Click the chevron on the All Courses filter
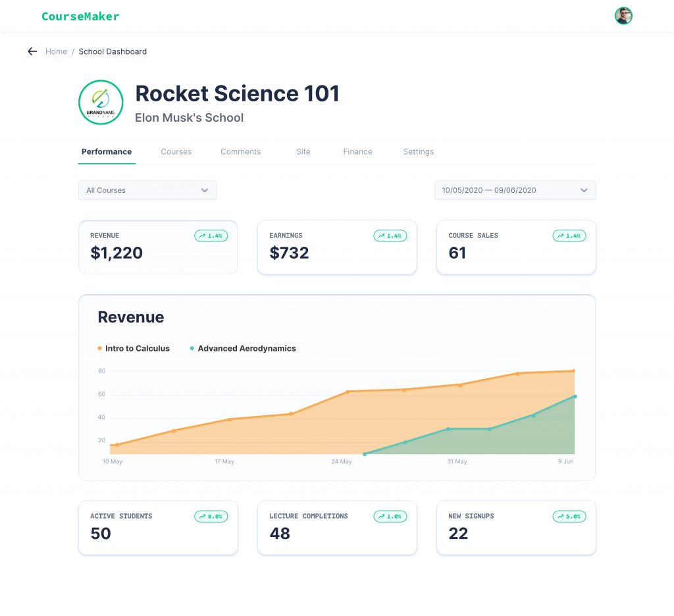The height and width of the screenshot is (616, 674). point(205,190)
